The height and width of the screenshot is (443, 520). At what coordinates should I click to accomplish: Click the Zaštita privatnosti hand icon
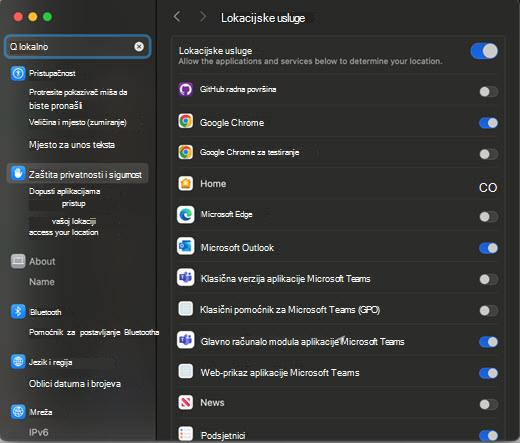(18, 173)
